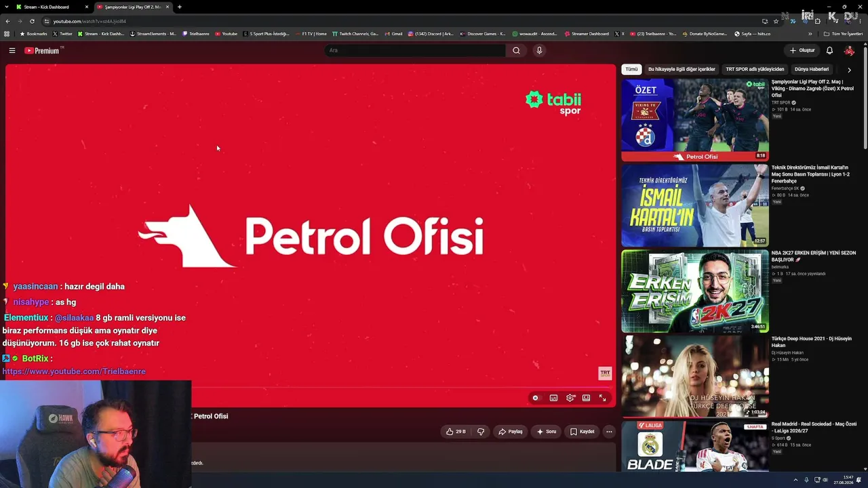Image resolution: width=868 pixels, height=488 pixels.
Task: Open a new browser tab
Action: 180,7
